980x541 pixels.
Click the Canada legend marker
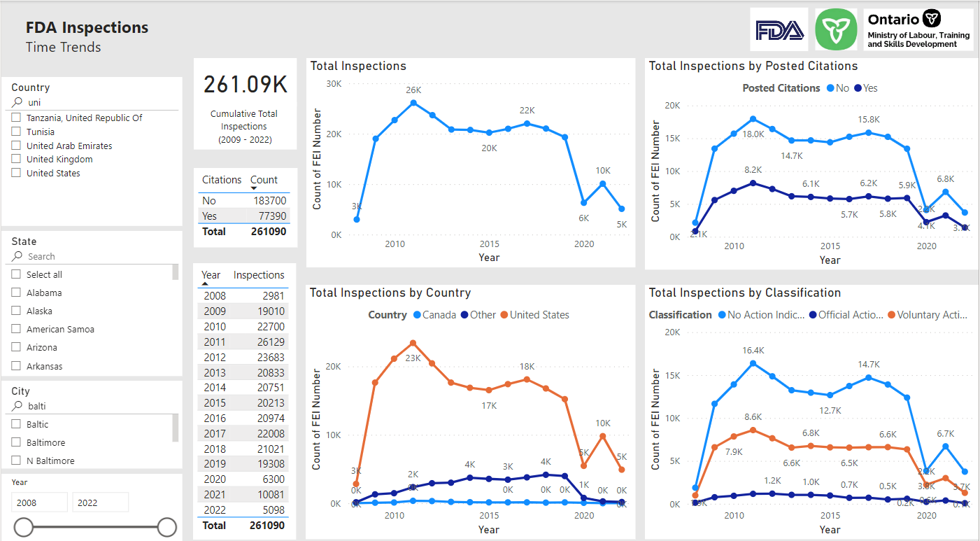[417, 315]
